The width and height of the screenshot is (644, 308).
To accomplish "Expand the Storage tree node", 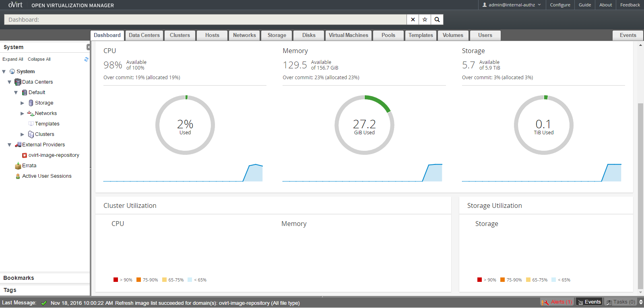I will pos(23,103).
